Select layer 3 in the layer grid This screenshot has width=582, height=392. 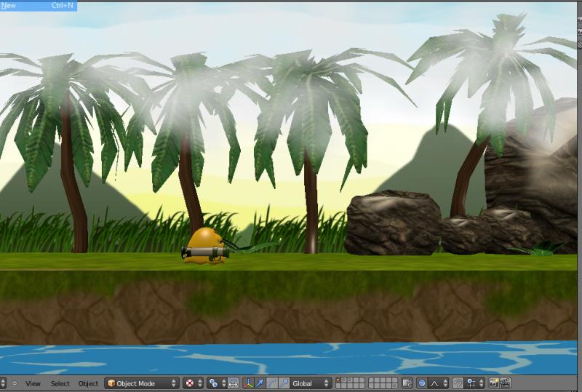coord(350,380)
